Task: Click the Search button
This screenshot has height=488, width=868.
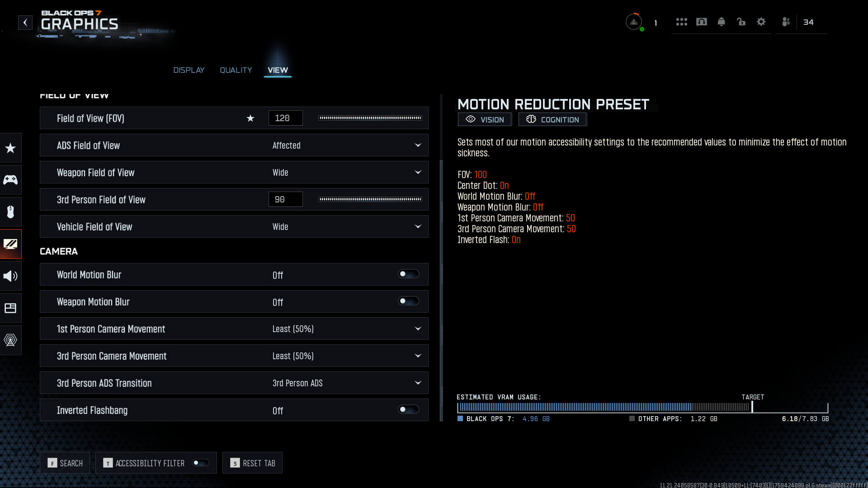Action: pyautogui.click(x=65, y=463)
